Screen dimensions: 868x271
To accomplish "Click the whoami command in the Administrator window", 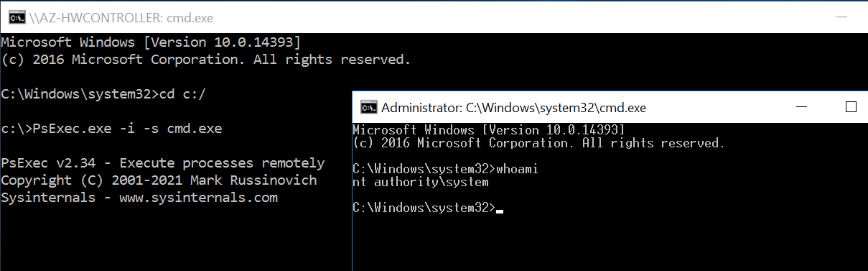I will click(516, 169).
